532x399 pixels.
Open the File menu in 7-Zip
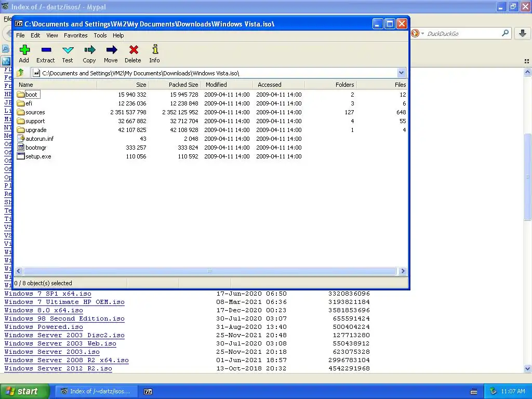coord(20,35)
